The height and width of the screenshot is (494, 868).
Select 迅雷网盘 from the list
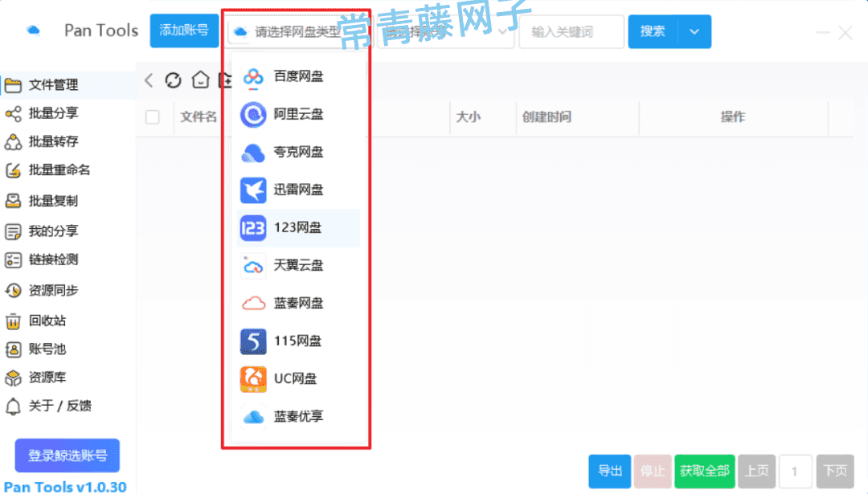(x=298, y=190)
